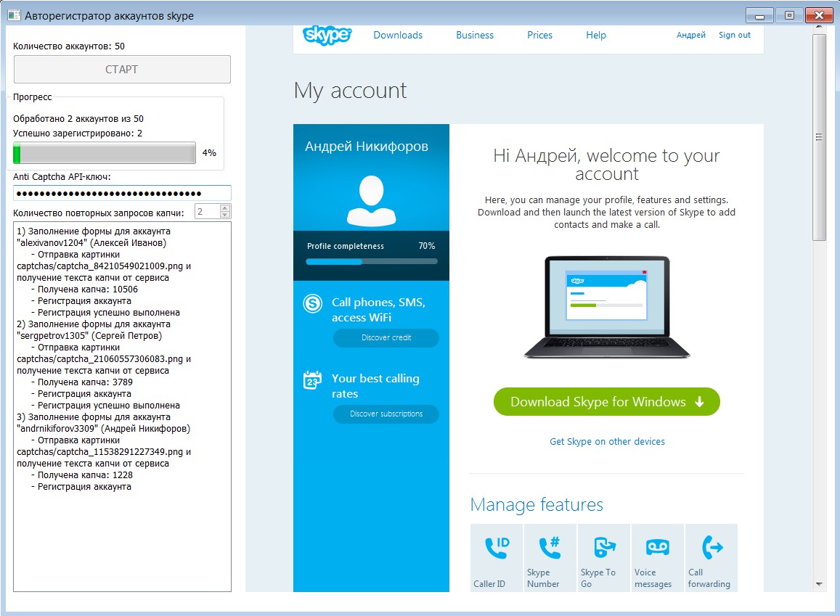Click the laptop illustration image
Screen dimensions: 840x616
[x=606, y=307]
